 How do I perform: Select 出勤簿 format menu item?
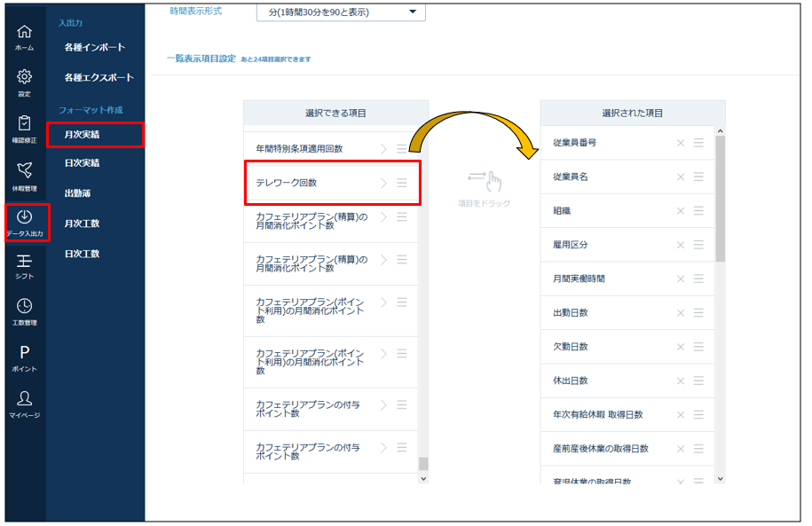click(78, 193)
